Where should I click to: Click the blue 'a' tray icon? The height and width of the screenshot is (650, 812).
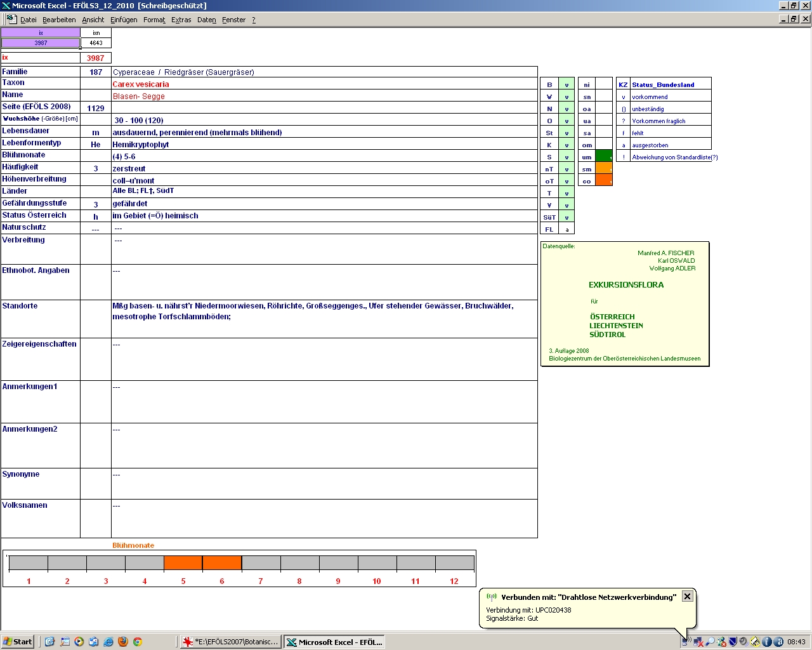coord(778,642)
